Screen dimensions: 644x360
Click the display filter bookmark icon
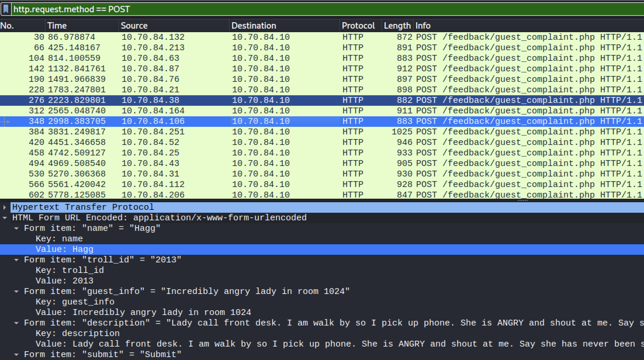pyautogui.click(x=6, y=9)
